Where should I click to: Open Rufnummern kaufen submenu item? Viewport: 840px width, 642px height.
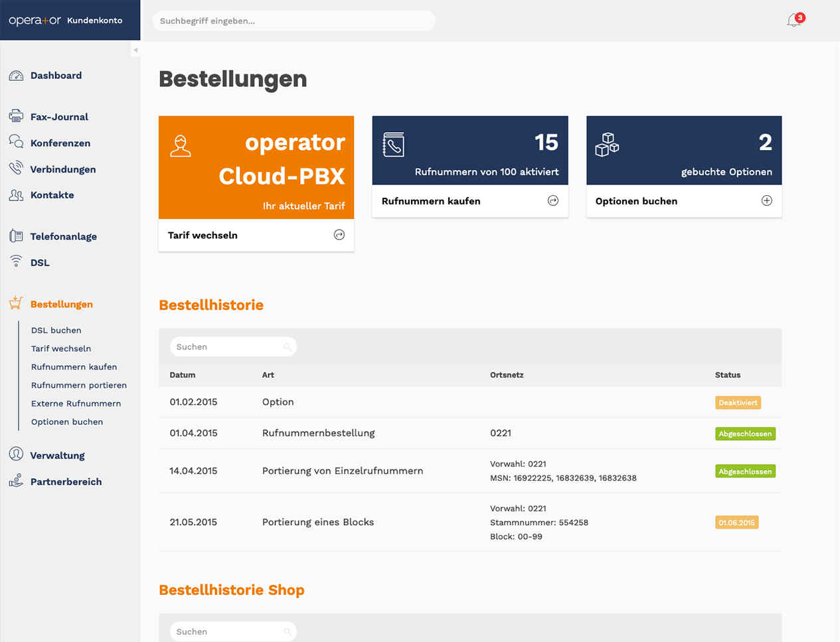tap(74, 366)
